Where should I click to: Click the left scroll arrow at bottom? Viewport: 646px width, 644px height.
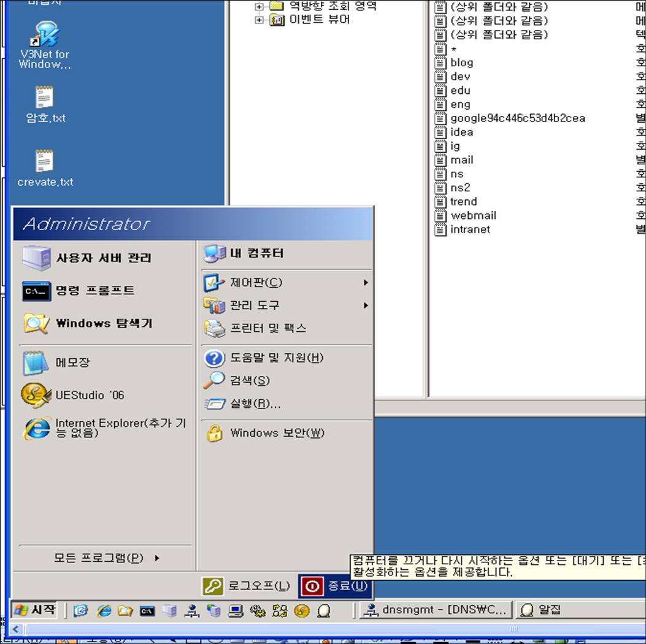16,629
